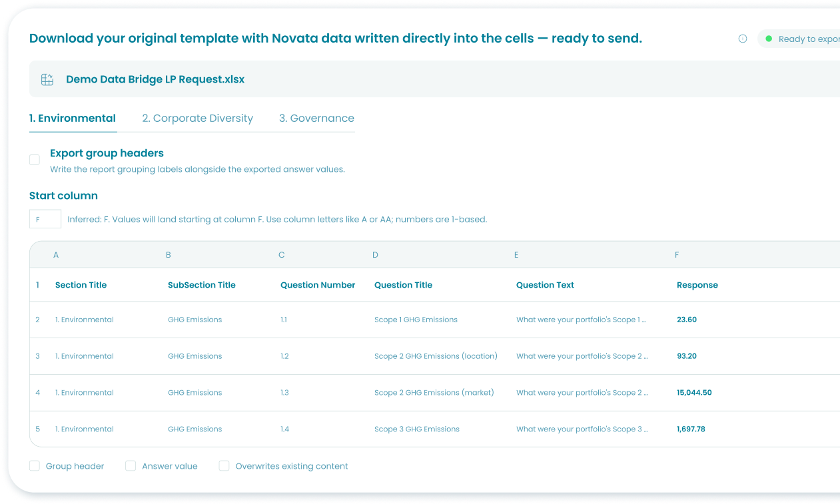Toggle the Overwrites existing content checkbox

coord(224,466)
